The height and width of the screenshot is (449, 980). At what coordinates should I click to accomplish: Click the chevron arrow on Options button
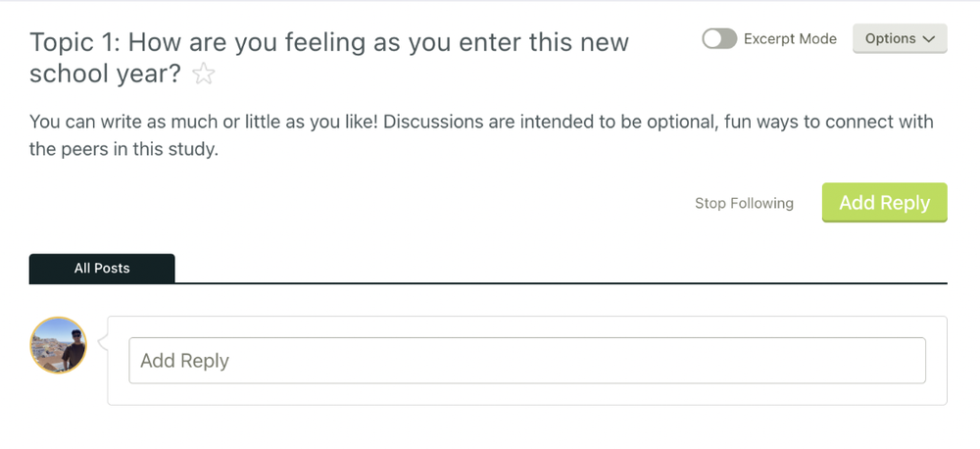pos(929,39)
